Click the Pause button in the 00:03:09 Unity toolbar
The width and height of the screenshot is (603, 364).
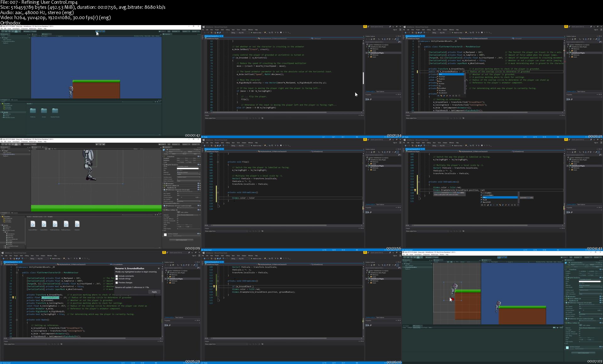[100, 144]
